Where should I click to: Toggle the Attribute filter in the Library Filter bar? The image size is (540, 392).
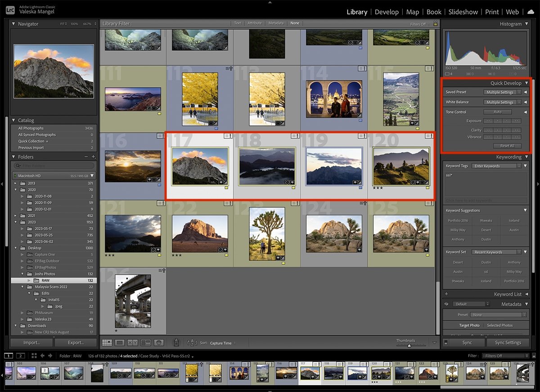coord(255,23)
